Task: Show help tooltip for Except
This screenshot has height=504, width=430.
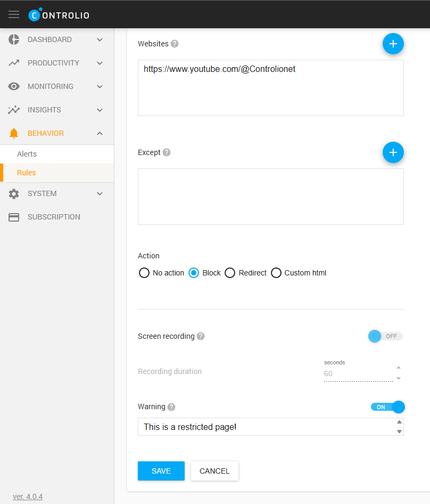Action: 167,152
